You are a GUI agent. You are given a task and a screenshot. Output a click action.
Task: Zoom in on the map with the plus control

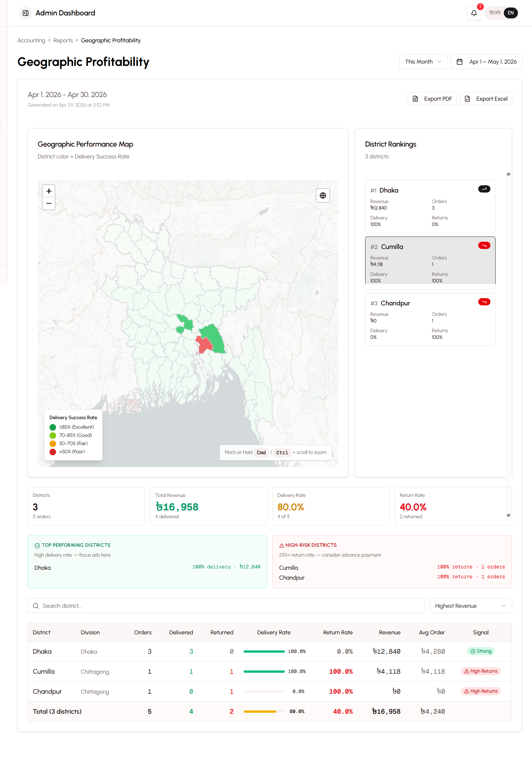[49, 191]
